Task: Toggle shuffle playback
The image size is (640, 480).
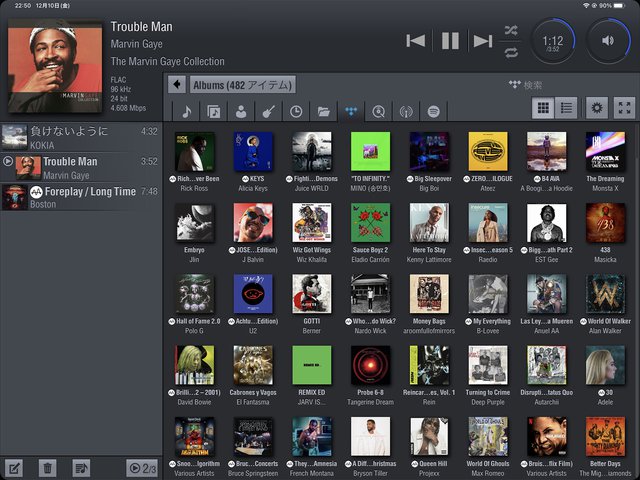Action: 511,29
